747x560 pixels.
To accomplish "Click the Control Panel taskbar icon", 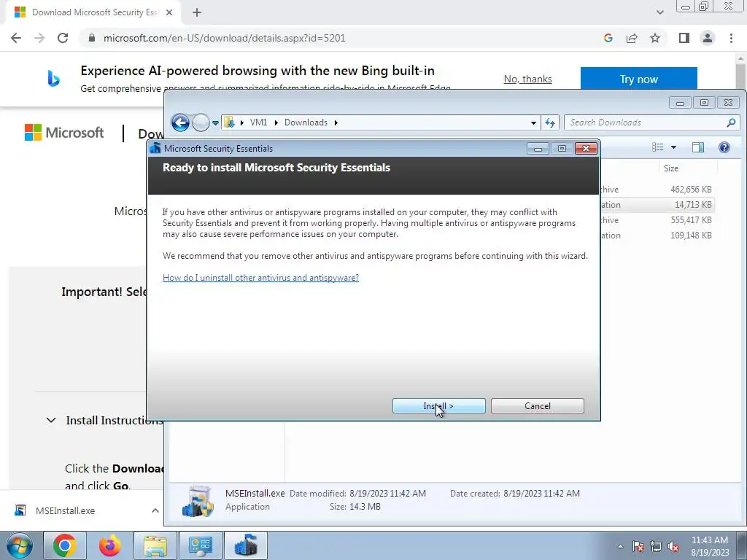I will tap(200, 545).
